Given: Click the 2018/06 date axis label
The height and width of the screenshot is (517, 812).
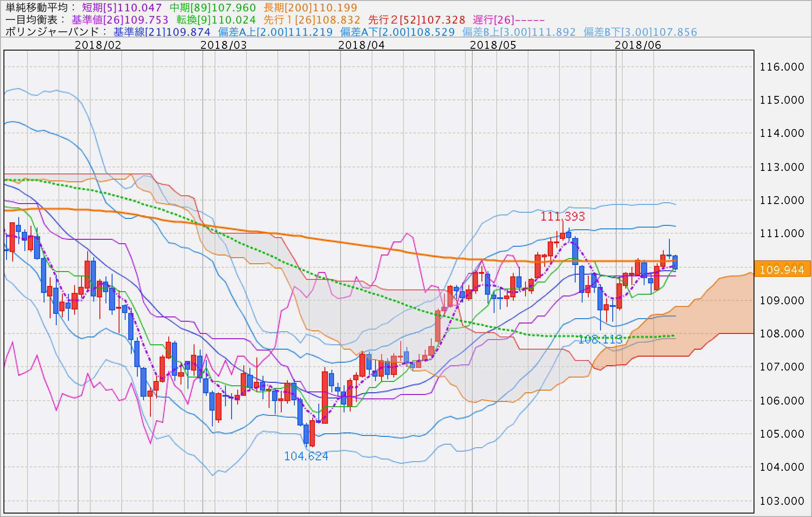Looking at the screenshot, I should click(x=638, y=45).
